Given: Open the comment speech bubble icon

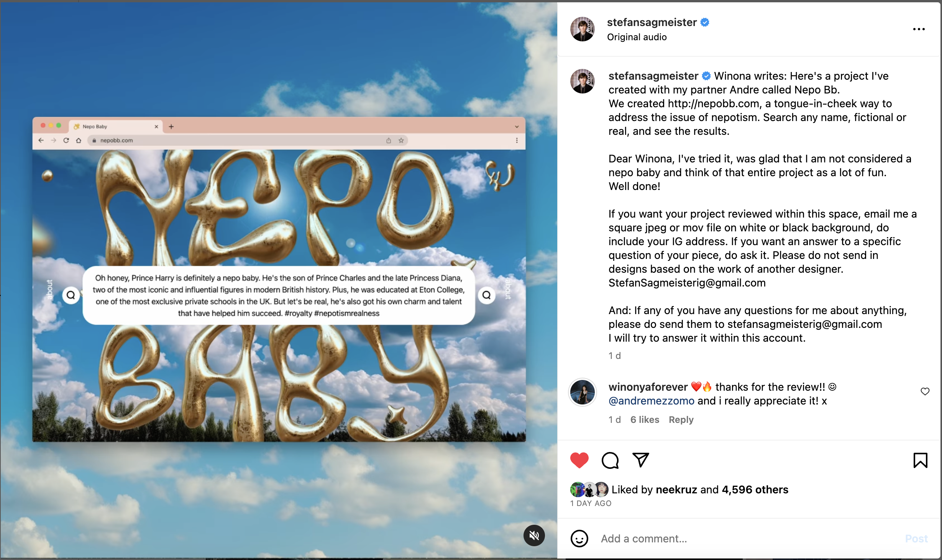Looking at the screenshot, I should coord(610,460).
